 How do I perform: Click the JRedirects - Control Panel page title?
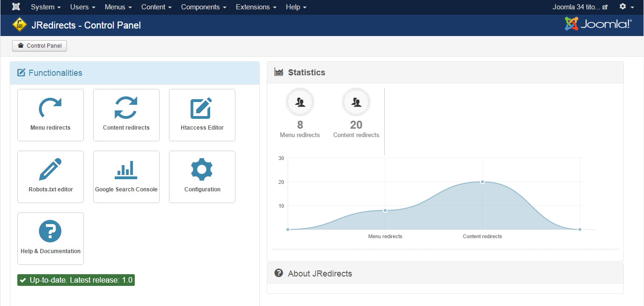tap(86, 25)
